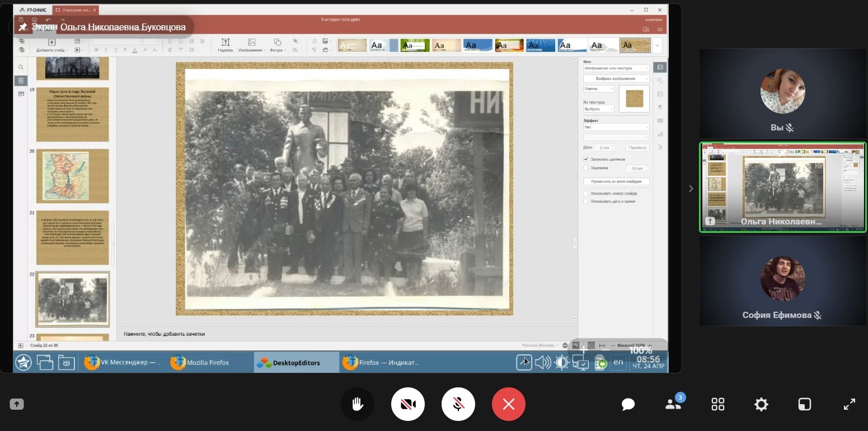
Task: Expand the themes gallery arrow
Action: 658,45
